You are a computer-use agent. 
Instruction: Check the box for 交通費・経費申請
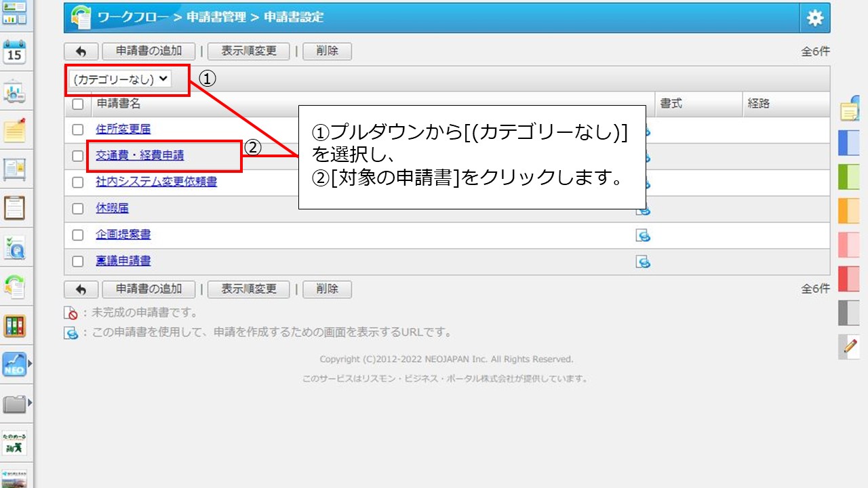click(78, 156)
